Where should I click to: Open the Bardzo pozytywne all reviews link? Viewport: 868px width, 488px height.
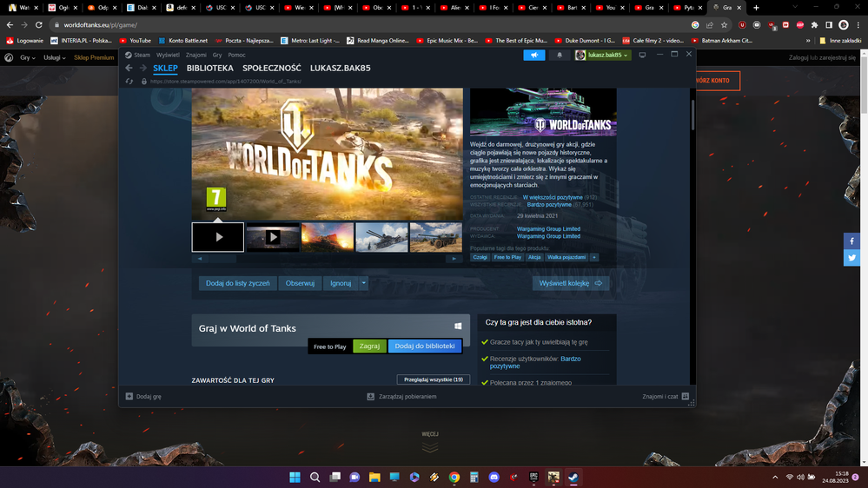point(549,205)
